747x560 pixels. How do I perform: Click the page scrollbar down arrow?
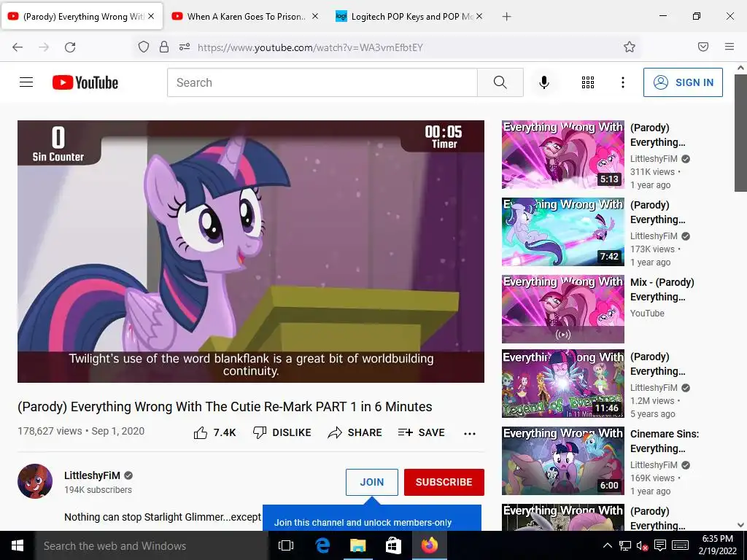point(741,525)
